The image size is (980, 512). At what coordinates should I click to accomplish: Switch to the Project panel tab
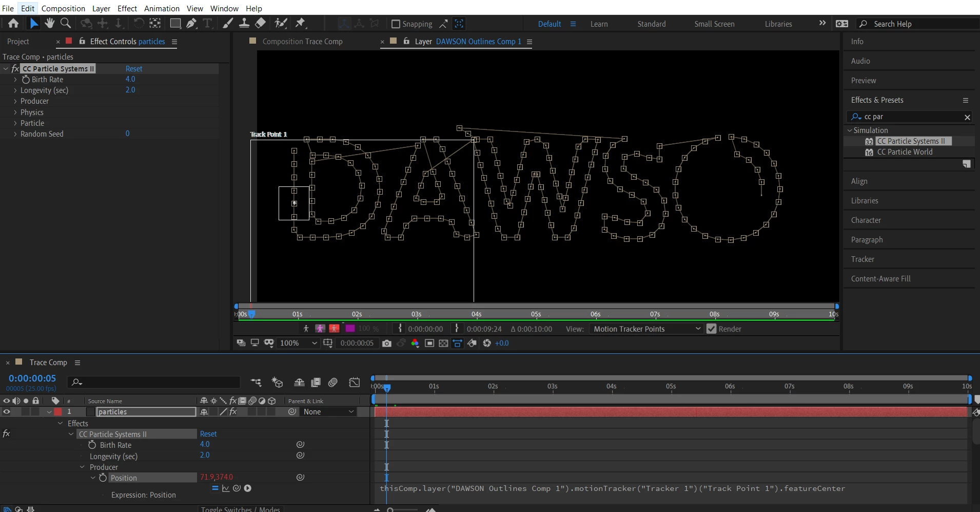pos(18,42)
